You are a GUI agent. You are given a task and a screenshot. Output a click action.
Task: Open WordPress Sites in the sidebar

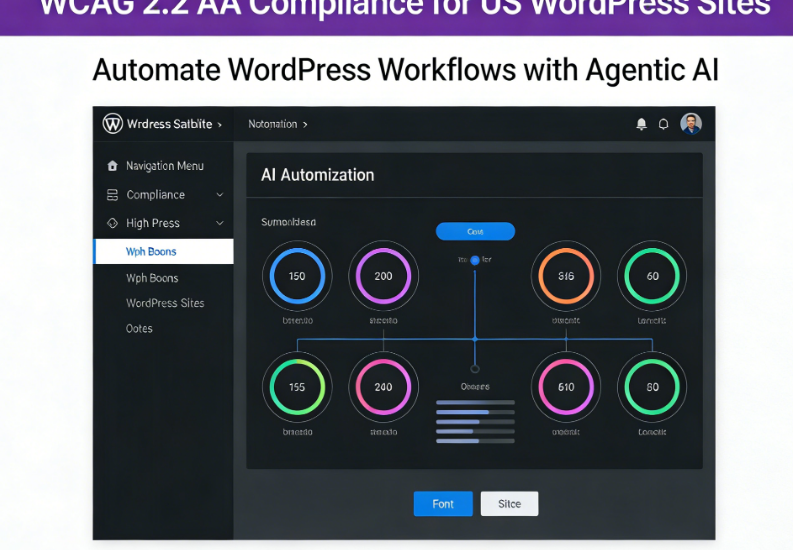[165, 303]
